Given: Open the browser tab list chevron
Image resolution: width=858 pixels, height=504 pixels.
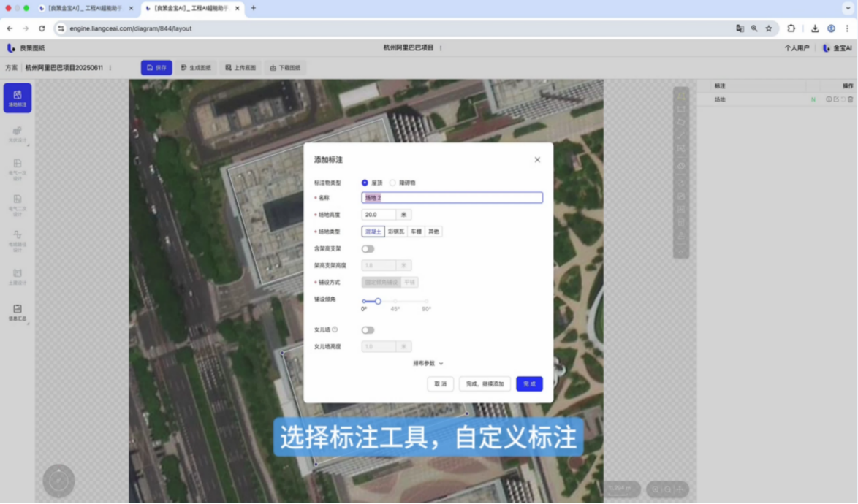Looking at the screenshot, I should (x=848, y=8).
